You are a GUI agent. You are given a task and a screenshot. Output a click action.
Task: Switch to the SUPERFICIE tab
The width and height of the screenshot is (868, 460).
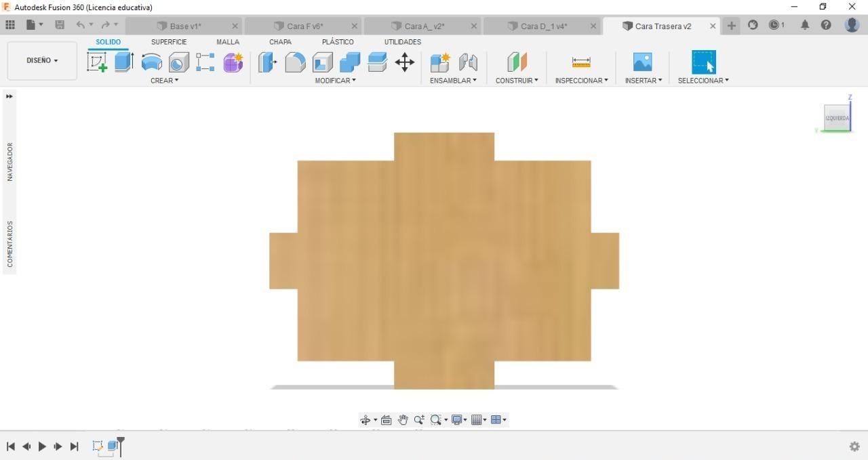click(x=169, y=42)
